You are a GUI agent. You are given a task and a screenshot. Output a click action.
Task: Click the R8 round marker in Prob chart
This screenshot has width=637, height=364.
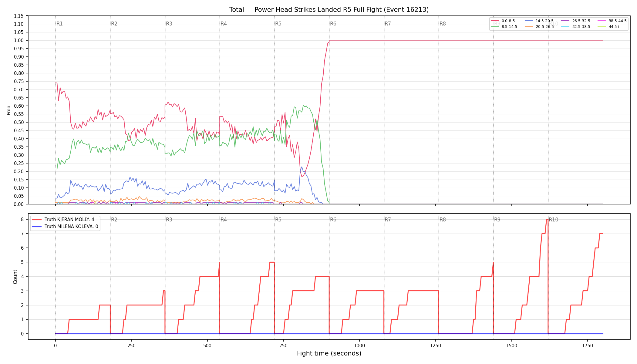[x=443, y=24]
